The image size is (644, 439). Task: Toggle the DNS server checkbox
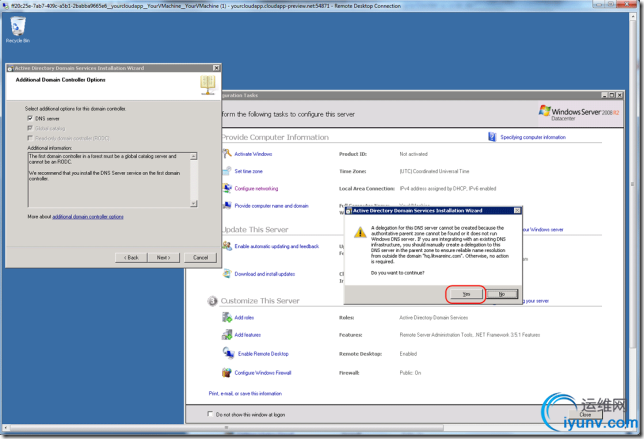[x=30, y=118]
